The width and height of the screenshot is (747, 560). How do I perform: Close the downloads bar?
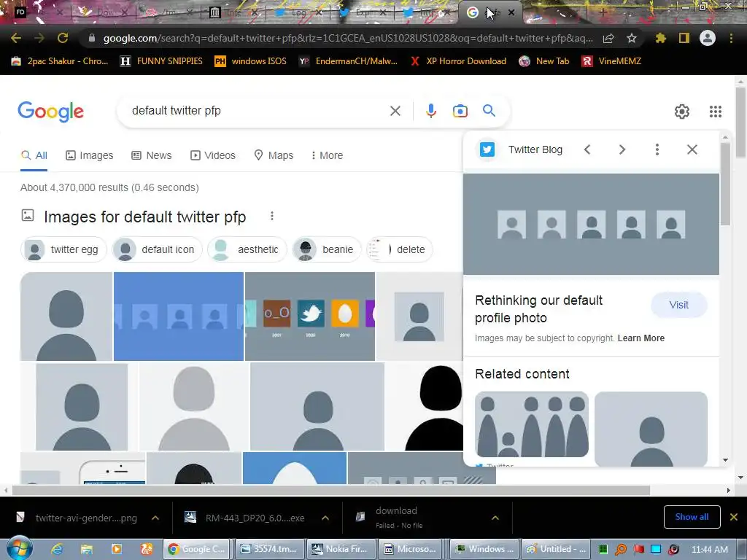coord(734,517)
